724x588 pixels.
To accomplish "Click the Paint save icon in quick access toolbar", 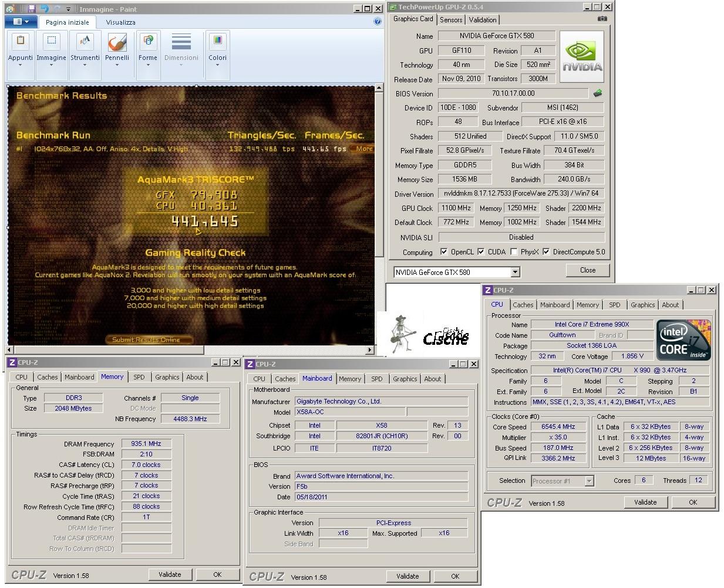I will click(32, 9).
